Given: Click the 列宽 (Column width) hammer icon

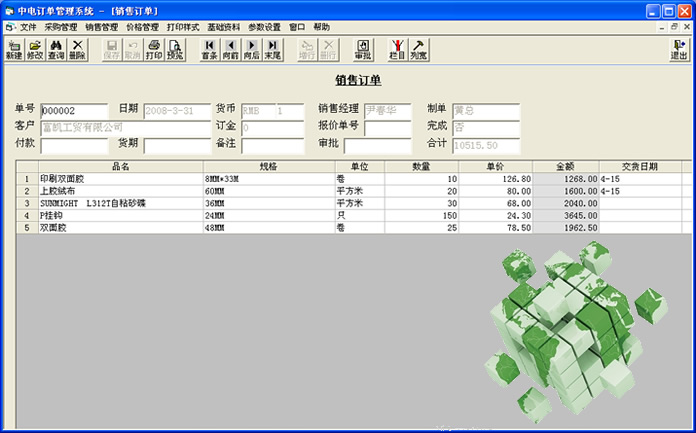Looking at the screenshot, I should pos(419,49).
